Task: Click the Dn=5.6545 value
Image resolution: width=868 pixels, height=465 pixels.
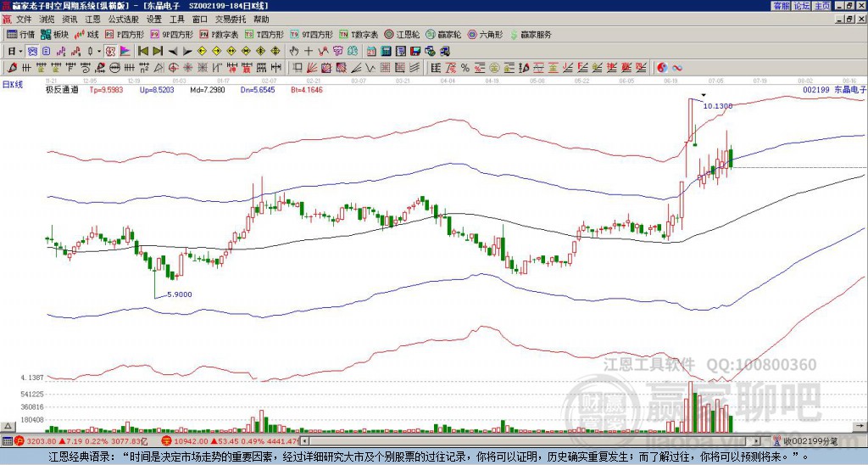Action: point(258,89)
